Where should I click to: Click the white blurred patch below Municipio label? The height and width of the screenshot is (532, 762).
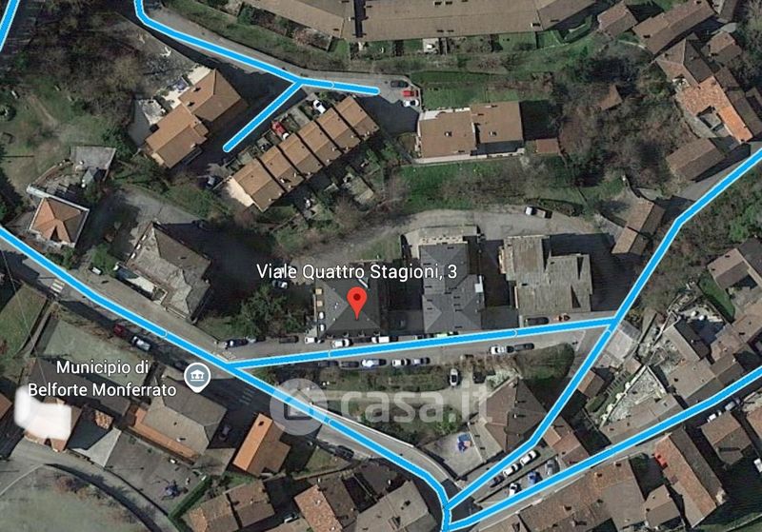43,414
